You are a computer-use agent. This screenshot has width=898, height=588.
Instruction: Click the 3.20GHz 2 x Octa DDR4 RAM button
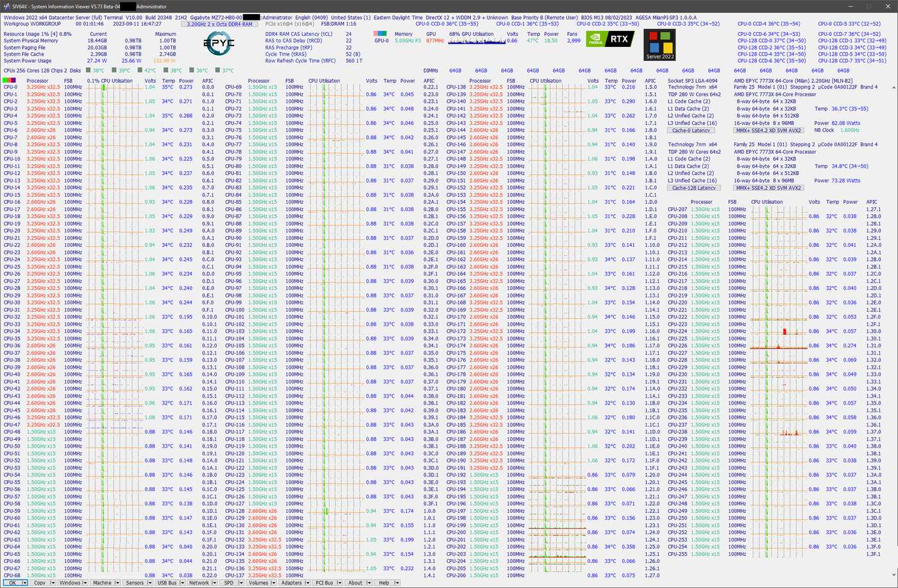pos(220,24)
